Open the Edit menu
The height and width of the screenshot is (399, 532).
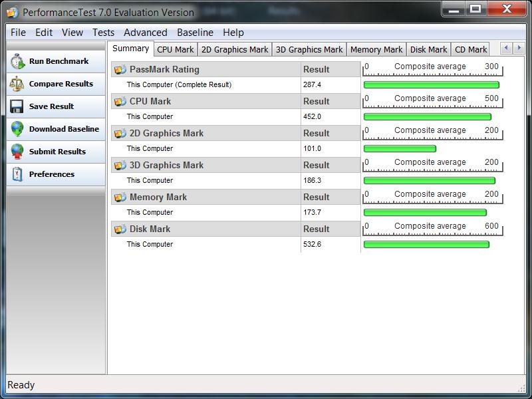44,33
